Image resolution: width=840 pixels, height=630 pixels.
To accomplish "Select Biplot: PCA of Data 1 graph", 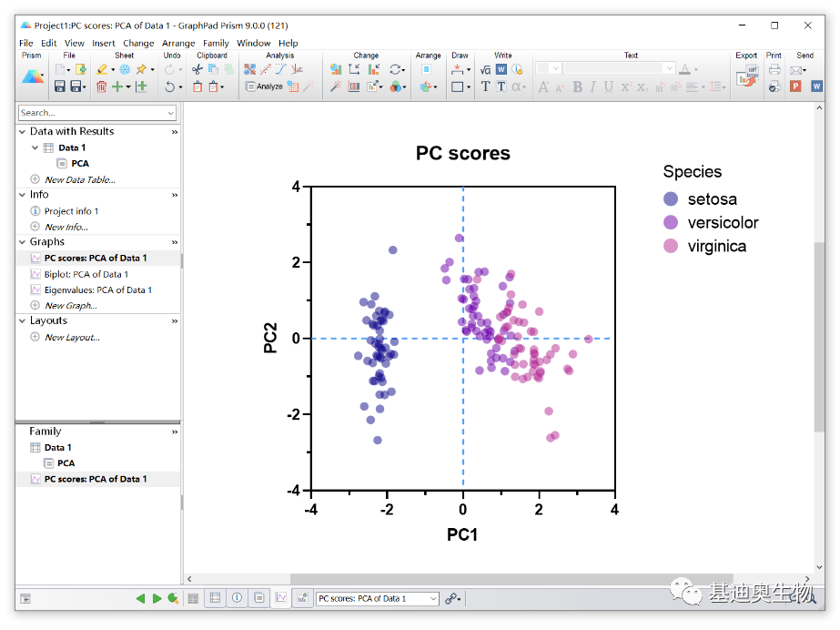I will pyautogui.click(x=86, y=274).
